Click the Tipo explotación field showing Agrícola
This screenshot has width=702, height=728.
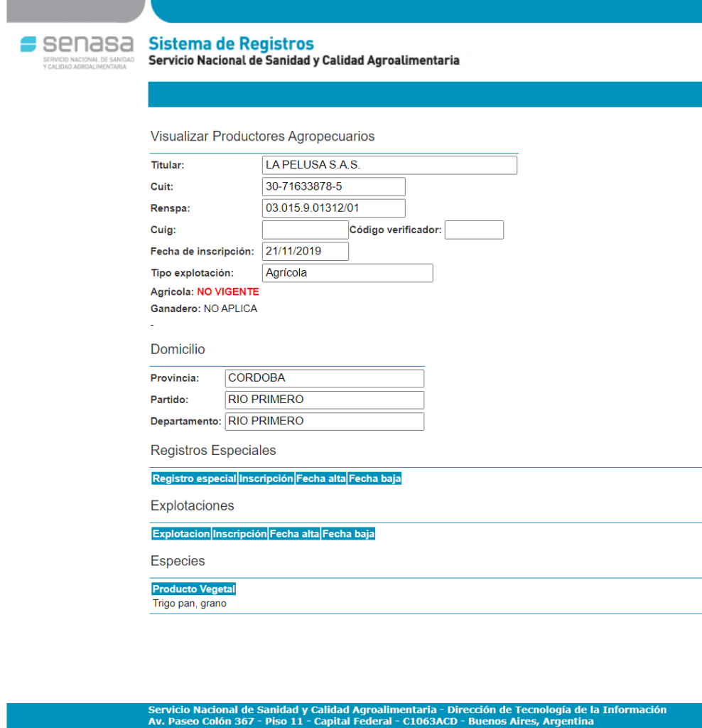pyautogui.click(x=347, y=273)
